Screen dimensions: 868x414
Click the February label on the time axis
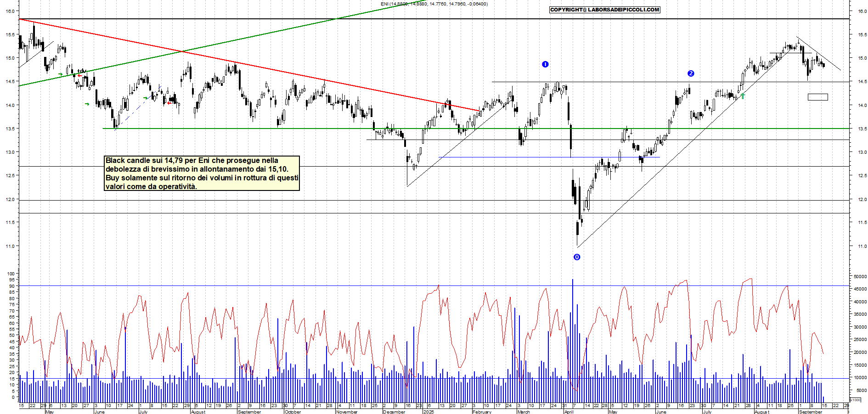[x=482, y=412]
